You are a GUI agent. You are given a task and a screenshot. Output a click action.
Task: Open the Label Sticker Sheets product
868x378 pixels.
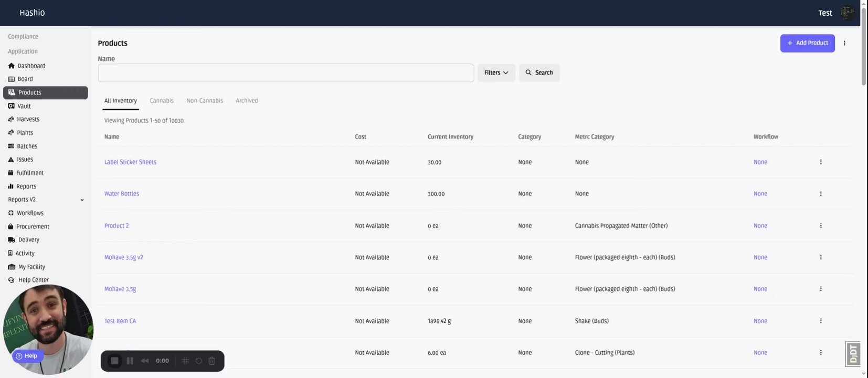pos(130,162)
